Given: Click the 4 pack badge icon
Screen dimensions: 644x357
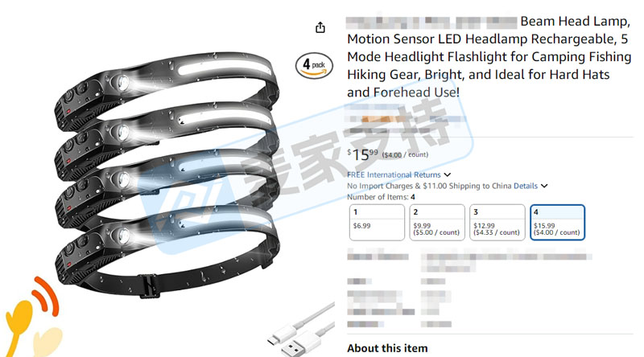Looking at the screenshot, I should pyautogui.click(x=314, y=66).
